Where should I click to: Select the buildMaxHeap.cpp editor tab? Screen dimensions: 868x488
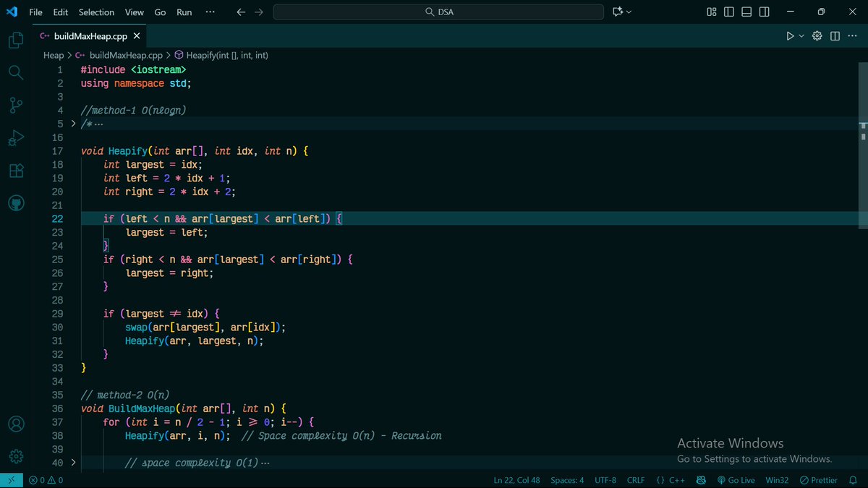click(x=90, y=35)
